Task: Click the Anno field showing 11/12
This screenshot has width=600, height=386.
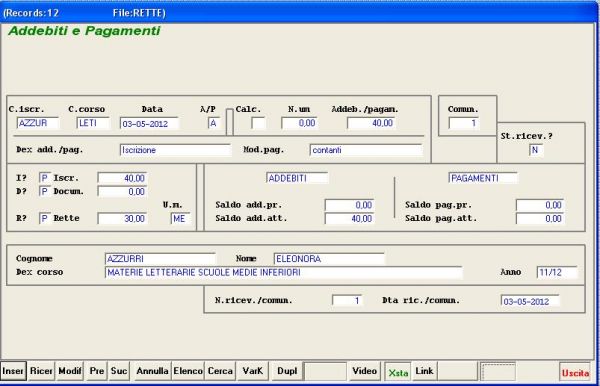Action: tap(557, 272)
